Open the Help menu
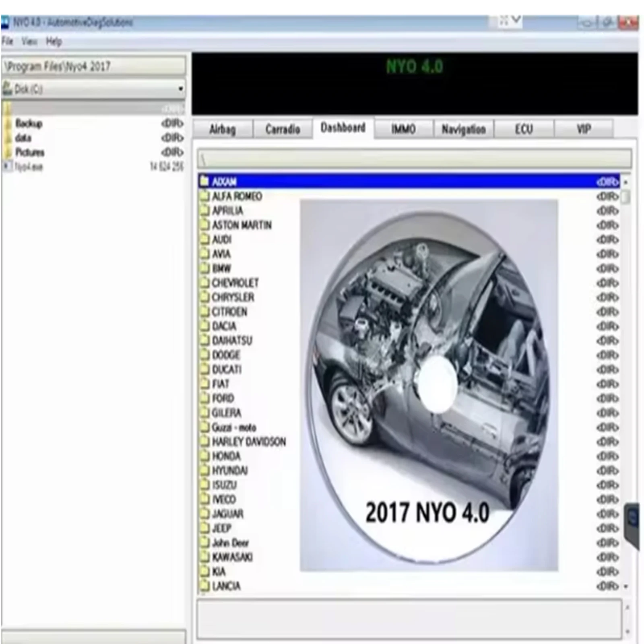The image size is (644, 644). (x=54, y=41)
